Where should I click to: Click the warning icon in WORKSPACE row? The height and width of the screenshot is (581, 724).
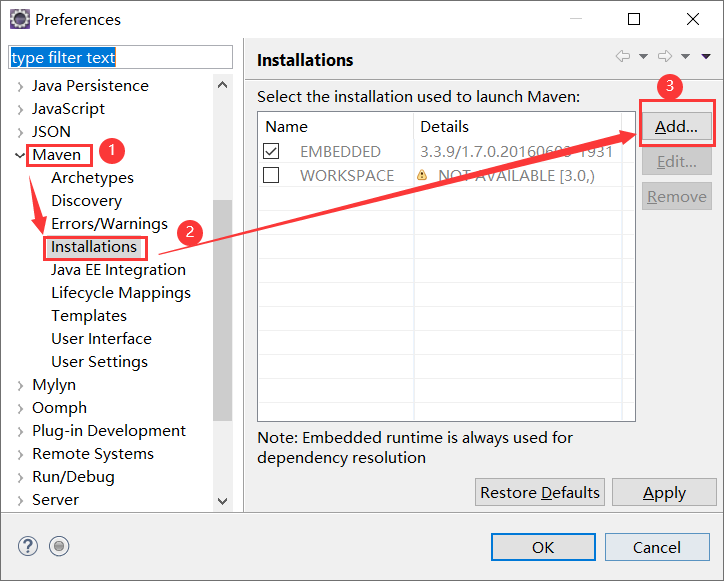[422, 175]
